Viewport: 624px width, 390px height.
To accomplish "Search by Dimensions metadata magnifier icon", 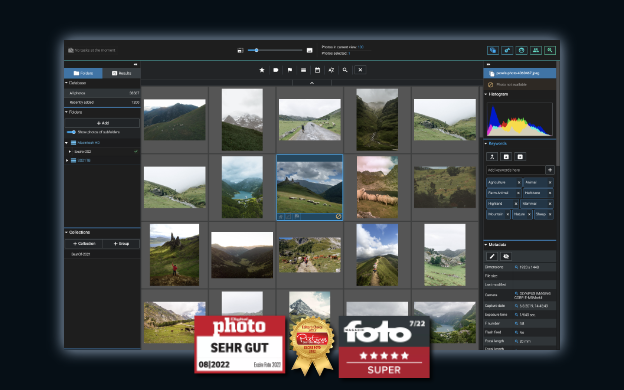I will click(x=517, y=267).
